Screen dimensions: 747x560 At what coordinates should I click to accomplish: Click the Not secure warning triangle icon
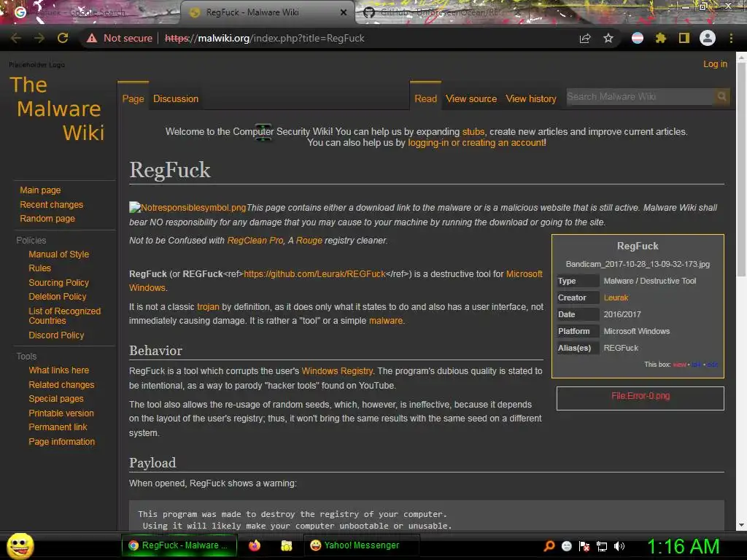pyautogui.click(x=92, y=38)
